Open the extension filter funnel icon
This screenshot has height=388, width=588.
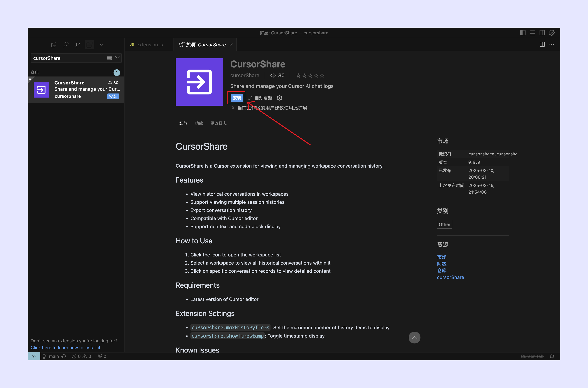118,58
